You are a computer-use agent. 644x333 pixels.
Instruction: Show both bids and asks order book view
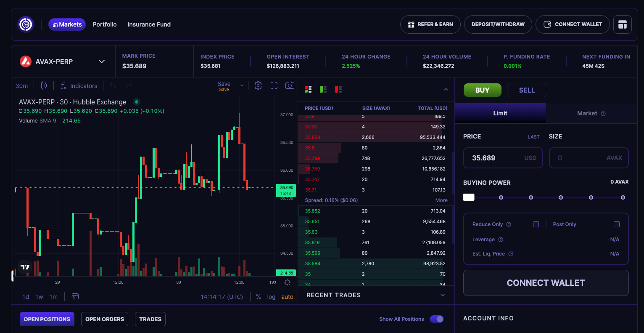click(x=308, y=89)
